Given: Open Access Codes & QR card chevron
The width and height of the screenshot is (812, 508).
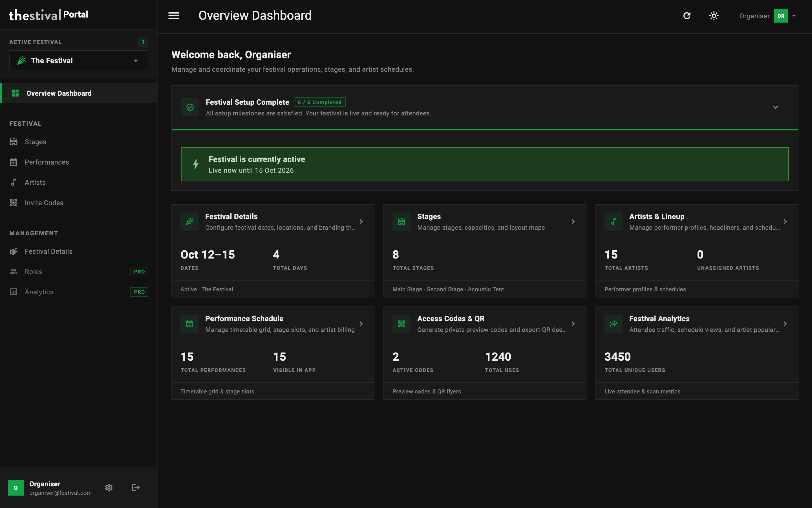Looking at the screenshot, I should click(x=573, y=323).
